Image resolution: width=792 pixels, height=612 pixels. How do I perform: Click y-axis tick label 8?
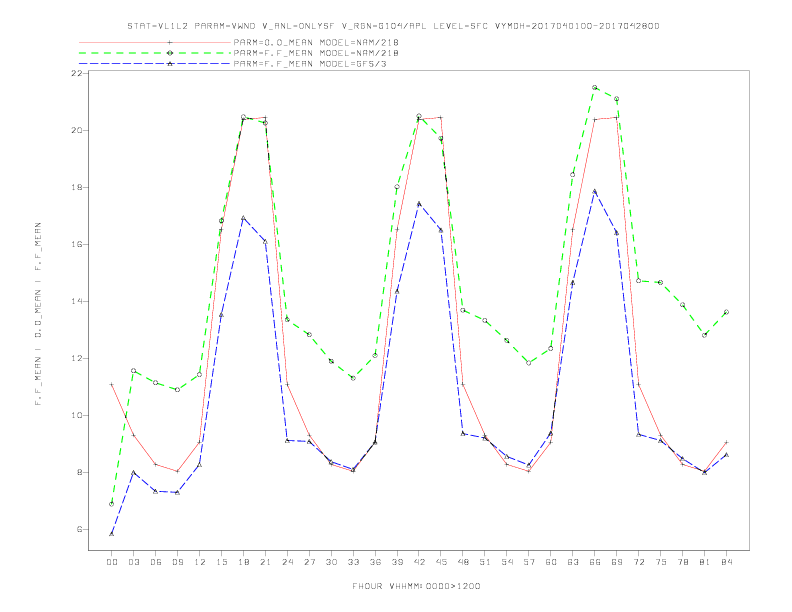point(80,473)
